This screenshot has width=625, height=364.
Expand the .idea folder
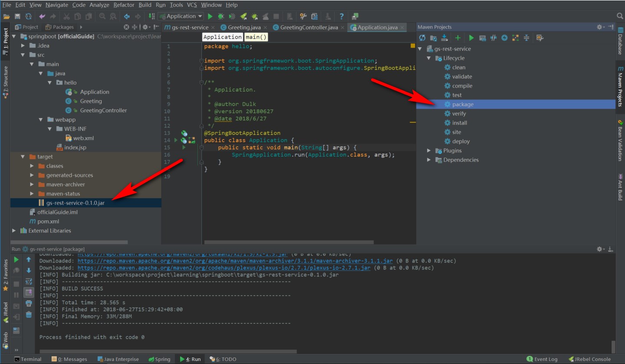click(x=23, y=46)
